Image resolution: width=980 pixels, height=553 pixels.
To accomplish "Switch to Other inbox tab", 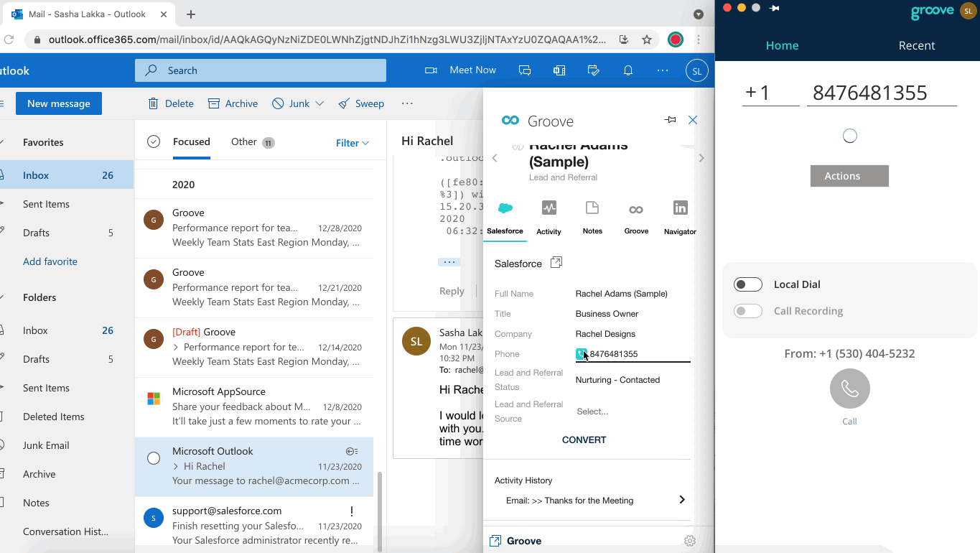I will (x=252, y=142).
